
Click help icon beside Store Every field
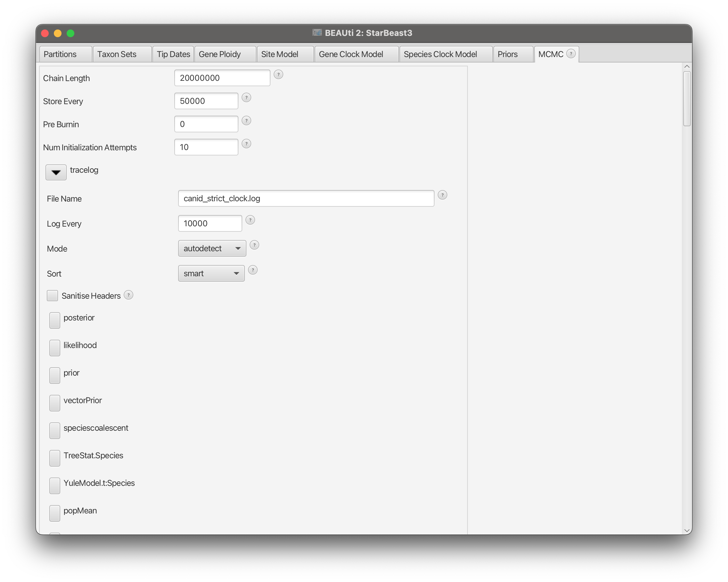(246, 98)
